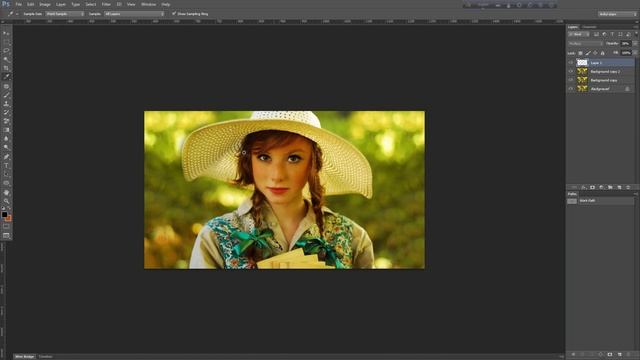640x360 pixels.
Task: Select the Path Selection tool
Action: point(6,174)
